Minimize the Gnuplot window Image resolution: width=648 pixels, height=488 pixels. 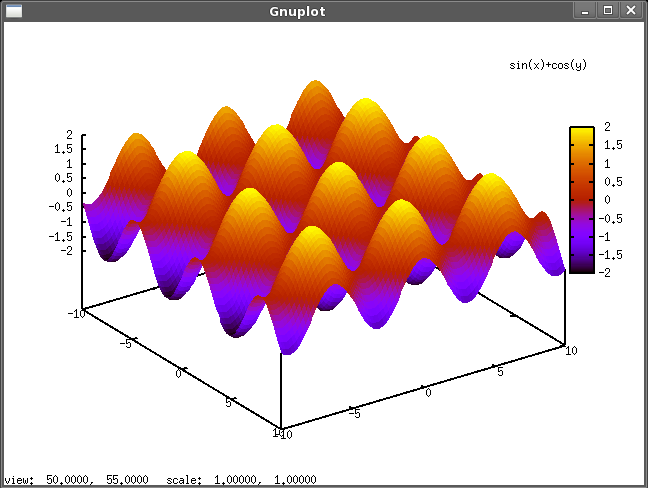[585, 11]
